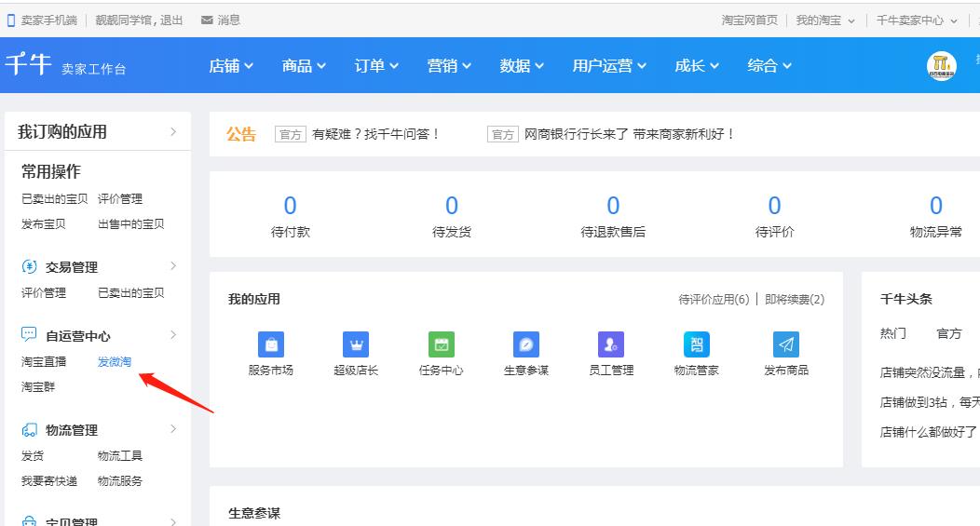Open 发微淘 link
The width and height of the screenshot is (980, 526).
[115, 362]
